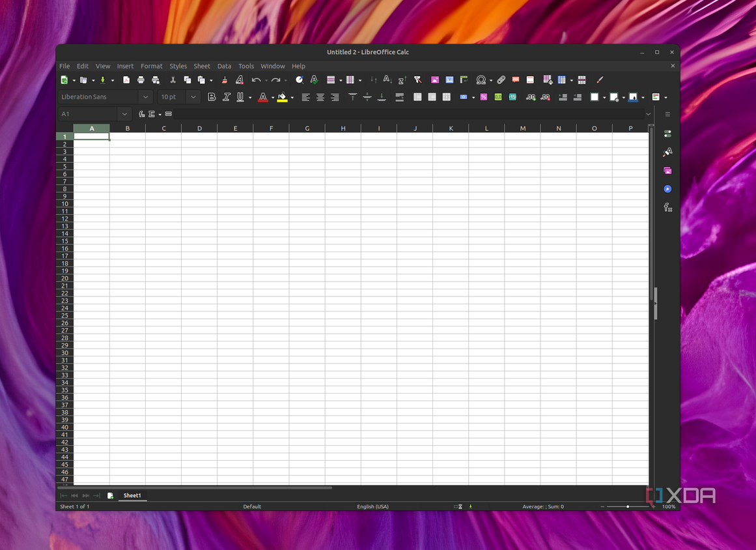Expand the Liberation Sans font name dropdown
The image size is (756, 550).
145,97
